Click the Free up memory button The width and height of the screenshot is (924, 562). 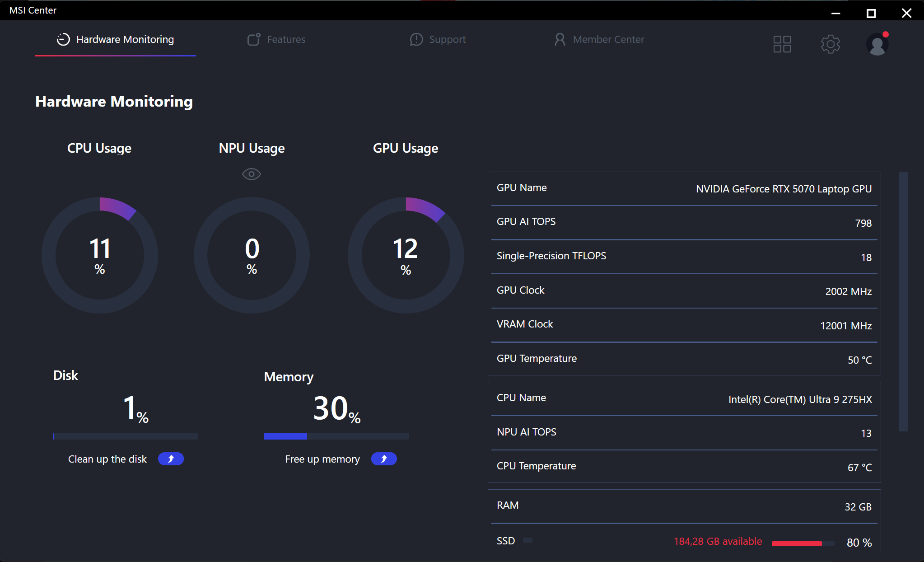click(384, 459)
